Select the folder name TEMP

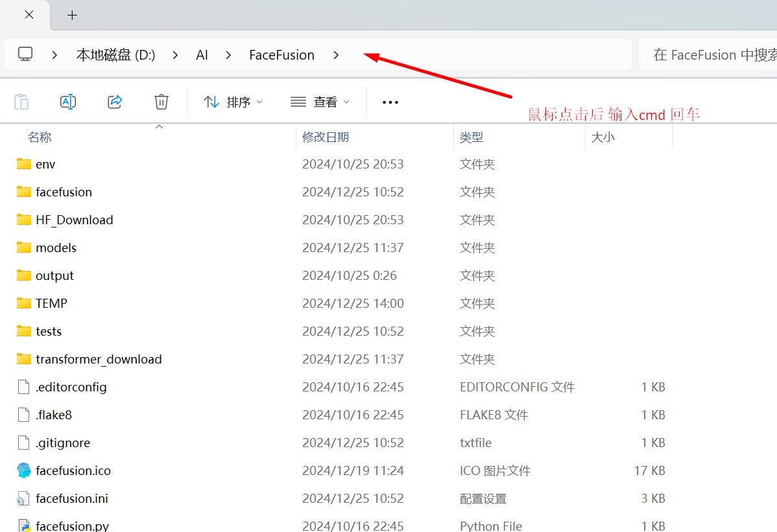pyautogui.click(x=51, y=303)
